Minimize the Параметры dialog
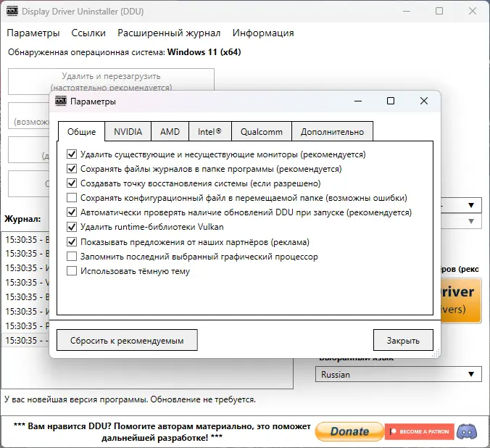This screenshot has height=448, width=490. (358, 101)
